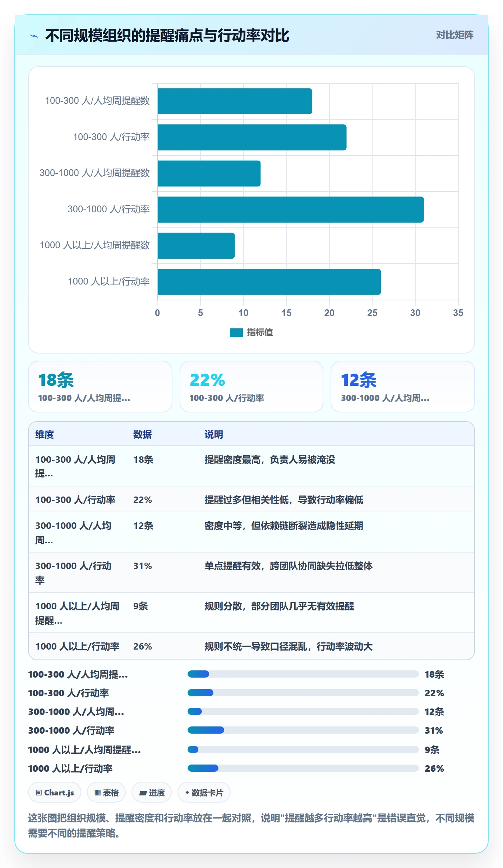Click the 12条 progress bar
Viewport: 503px width, 868px height.
tap(303, 711)
